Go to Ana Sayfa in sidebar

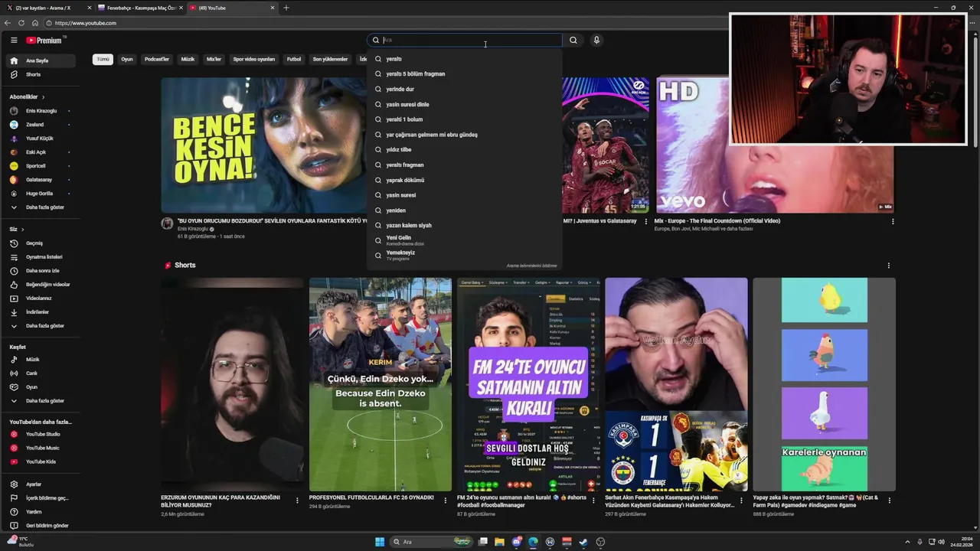[40, 60]
